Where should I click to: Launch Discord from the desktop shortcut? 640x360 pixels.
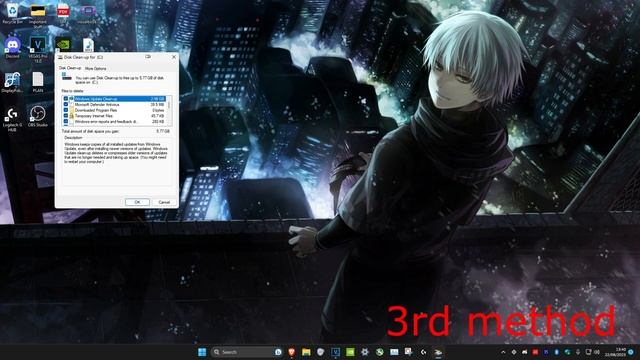point(12,48)
